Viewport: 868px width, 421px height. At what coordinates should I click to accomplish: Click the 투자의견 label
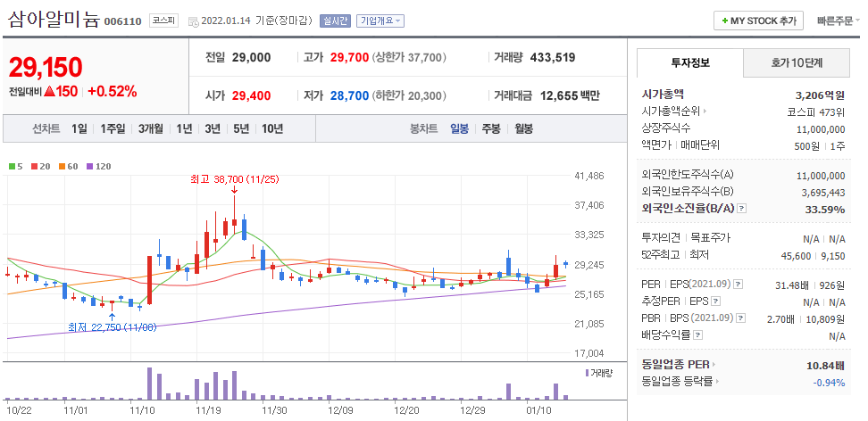click(x=661, y=238)
